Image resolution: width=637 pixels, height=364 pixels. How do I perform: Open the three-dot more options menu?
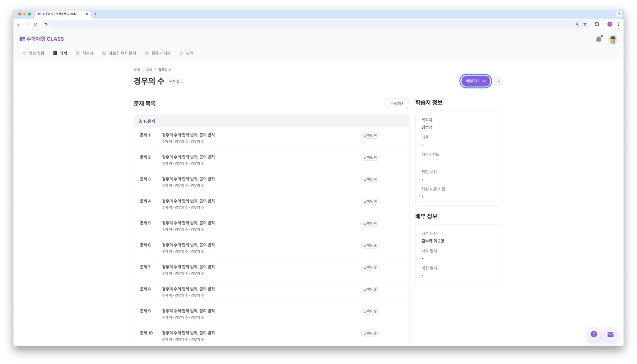tap(498, 81)
